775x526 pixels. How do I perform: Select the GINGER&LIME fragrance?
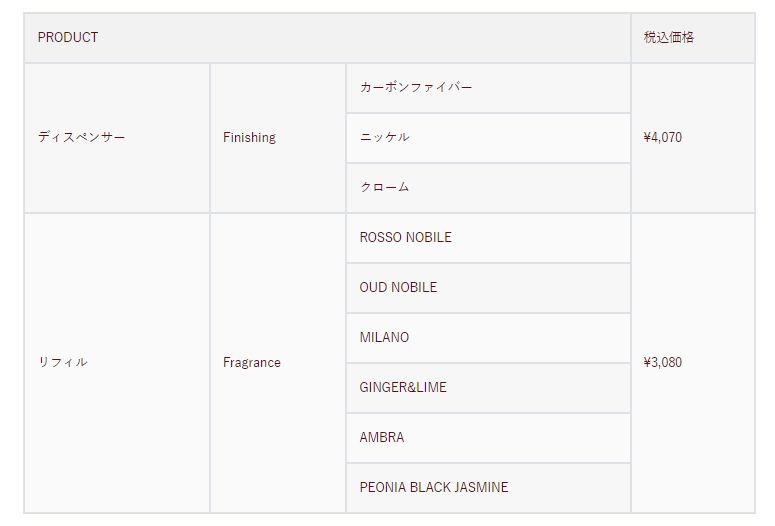(x=403, y=388)
